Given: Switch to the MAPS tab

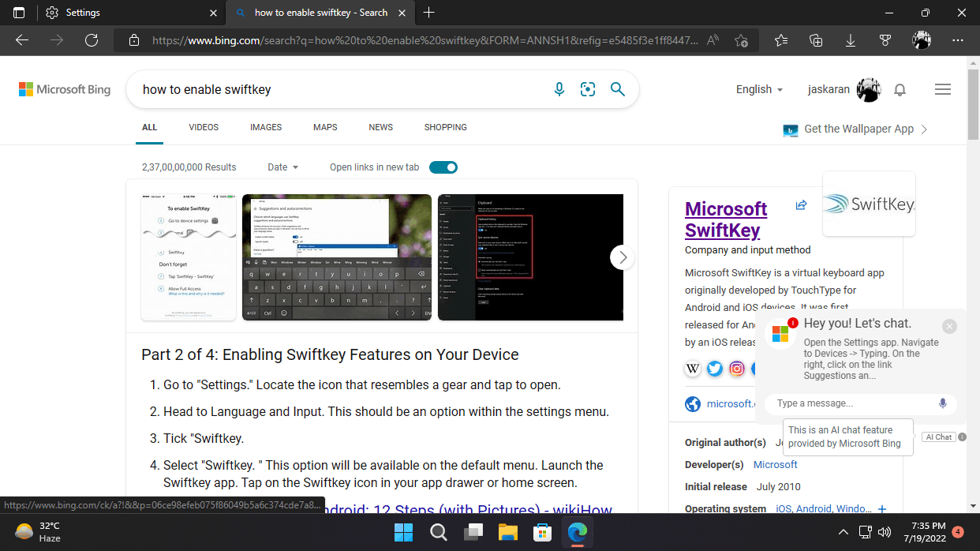Looking at the screenshot, I should [325, 127].
